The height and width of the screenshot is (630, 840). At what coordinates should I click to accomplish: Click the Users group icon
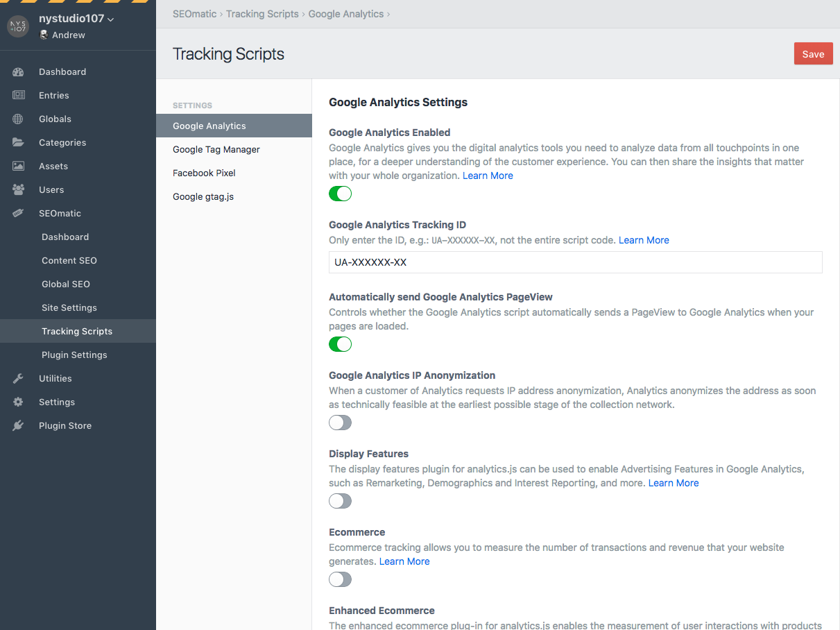click(x=18, y=189)
